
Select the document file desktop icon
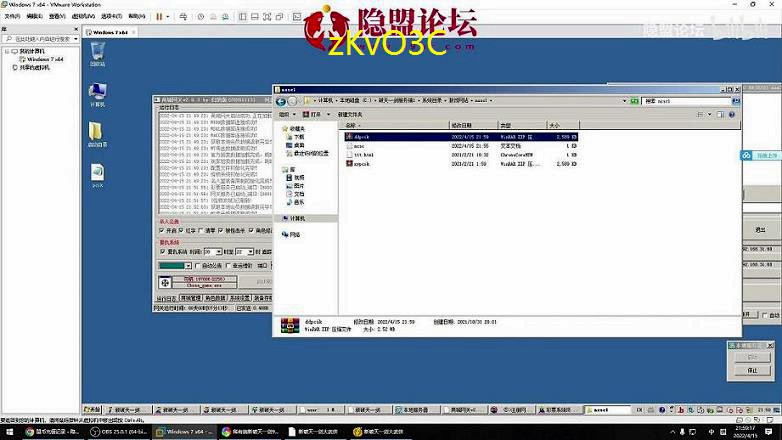pos(97,176)
